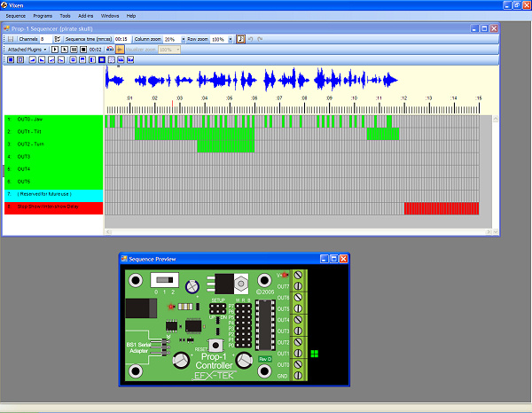Screen dimensions: 532x413
Task: Toggle the waveform visualizer button
Action: 120,50
